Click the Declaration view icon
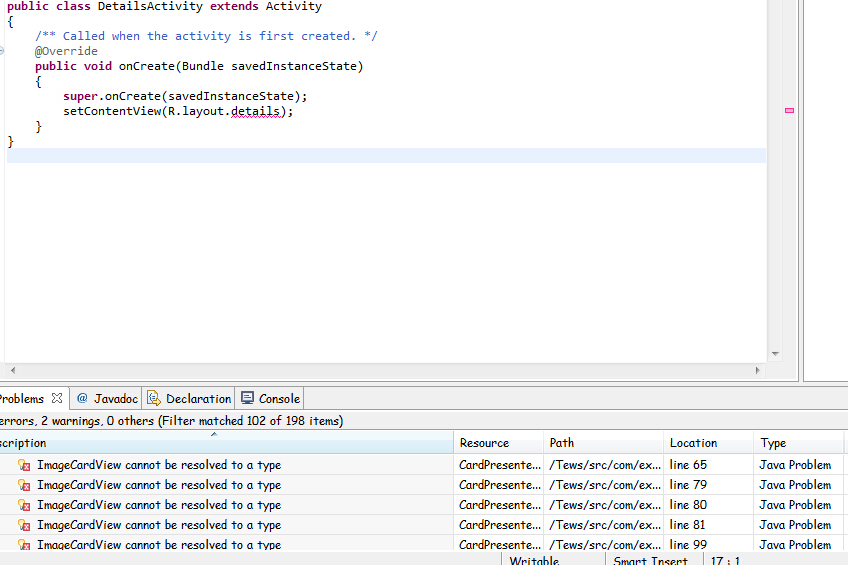 click(x=154, y=398)
